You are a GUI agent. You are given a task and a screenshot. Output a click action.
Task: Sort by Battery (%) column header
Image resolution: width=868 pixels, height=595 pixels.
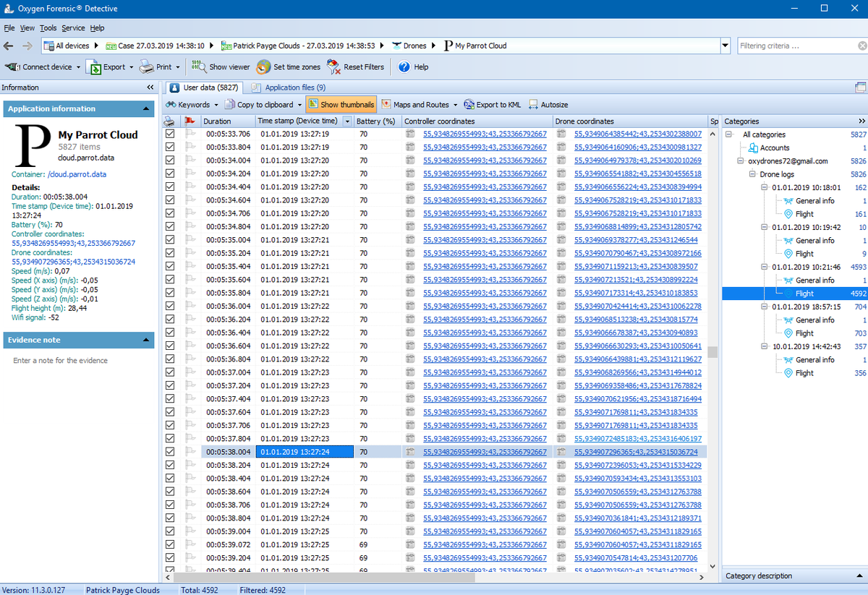(x=378, y=121)
